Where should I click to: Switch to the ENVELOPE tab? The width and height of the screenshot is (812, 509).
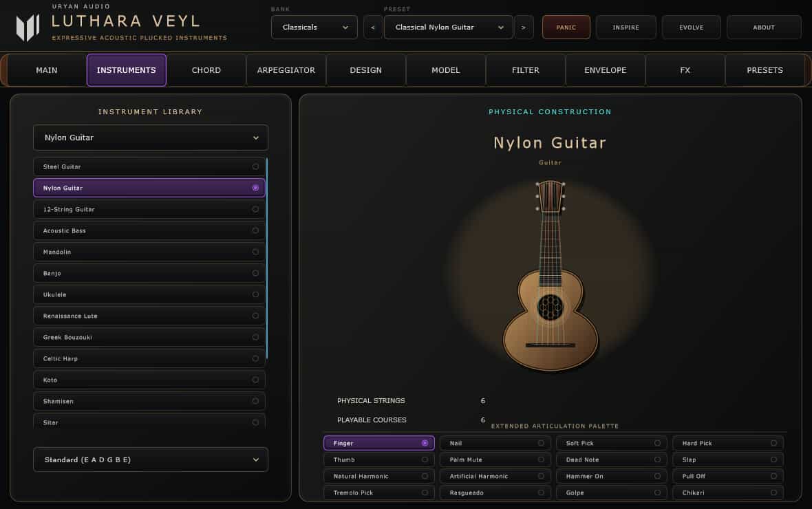(x=605, y=70)
